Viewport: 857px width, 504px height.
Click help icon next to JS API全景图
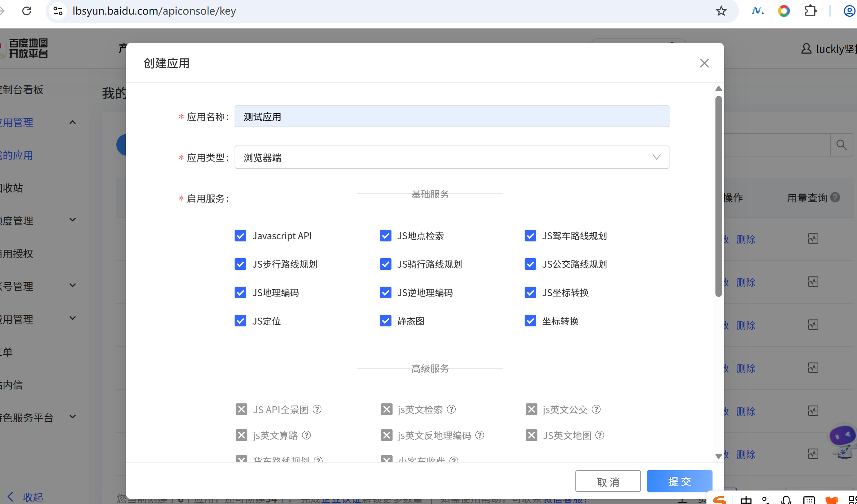point(317,409)
